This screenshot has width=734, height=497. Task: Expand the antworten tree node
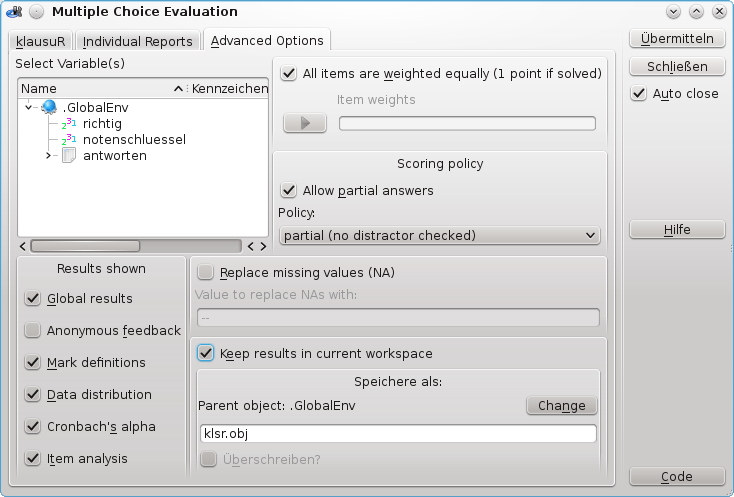(48, 155)
